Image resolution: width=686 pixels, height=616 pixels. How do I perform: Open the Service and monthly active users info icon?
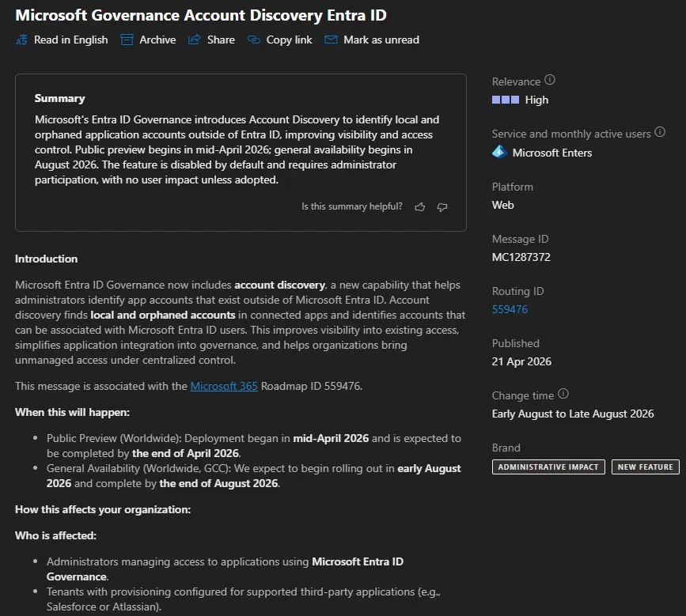(660, 132)
